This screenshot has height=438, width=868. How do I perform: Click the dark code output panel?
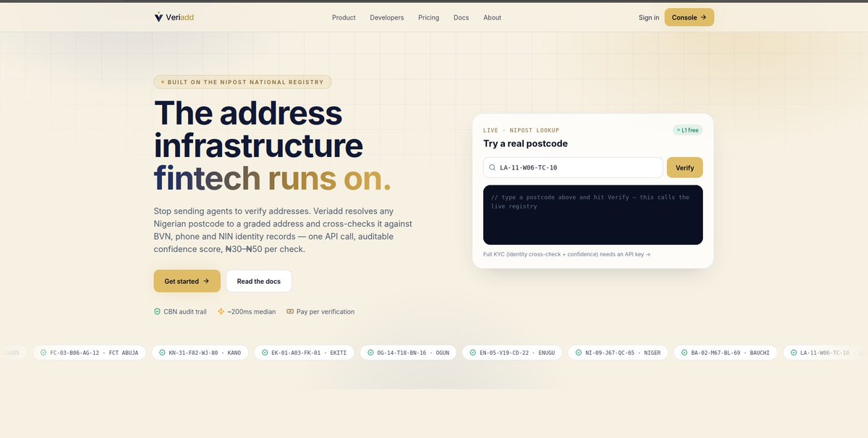(593, 215)
